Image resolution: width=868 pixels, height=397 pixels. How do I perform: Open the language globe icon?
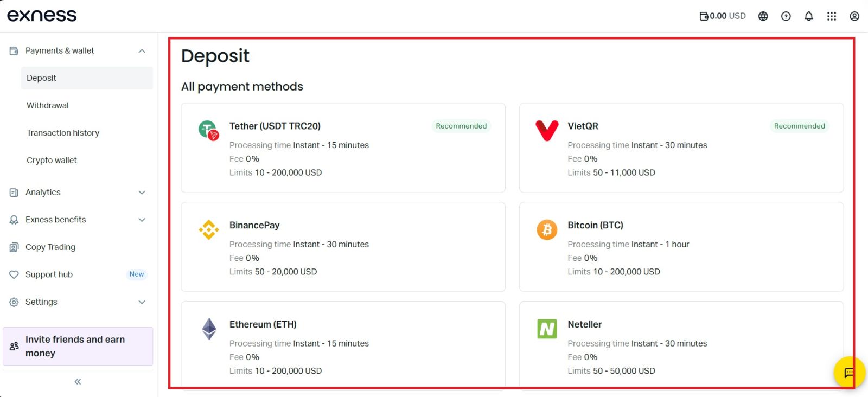[763, 16]
